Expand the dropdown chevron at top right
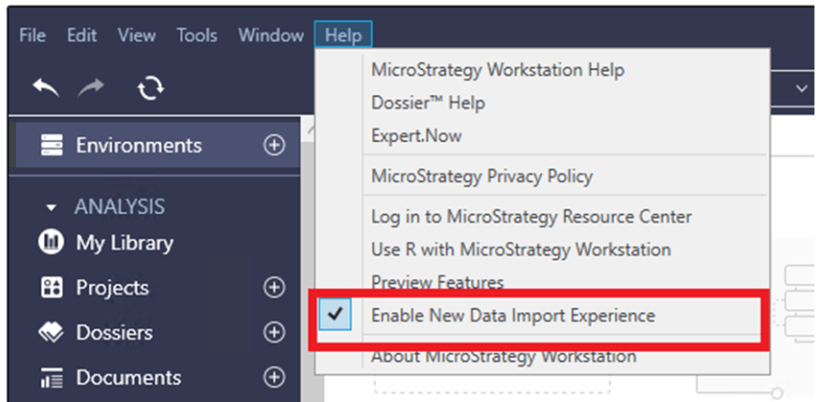Screen dimensions: 816x402 [x=801, y=89]
